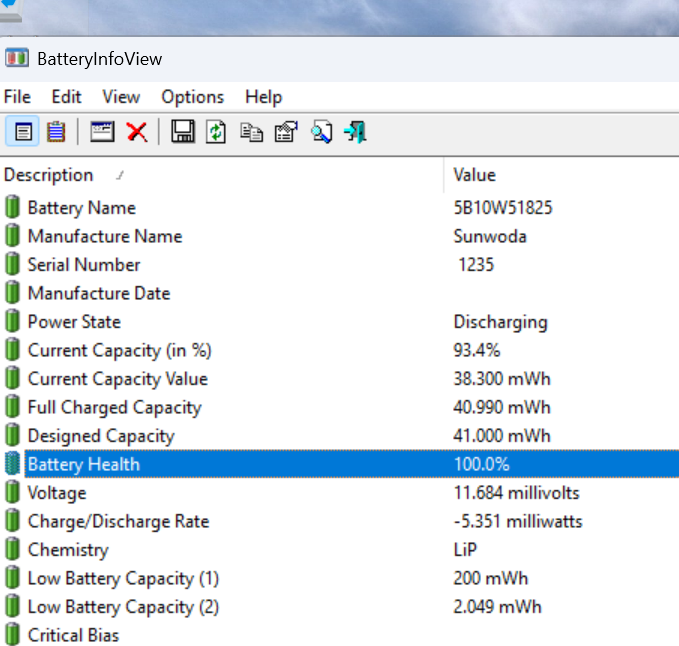This screenshot has width=679, height=646.
Task: Click the battery icon beside Charge/Discharge Rate
Action: (13, 520)
